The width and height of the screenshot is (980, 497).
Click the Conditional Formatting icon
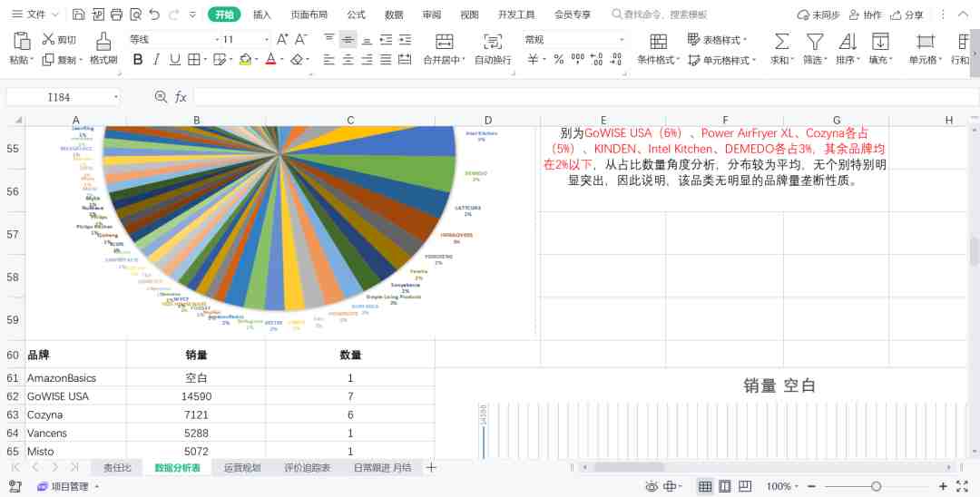click(658, 41)
